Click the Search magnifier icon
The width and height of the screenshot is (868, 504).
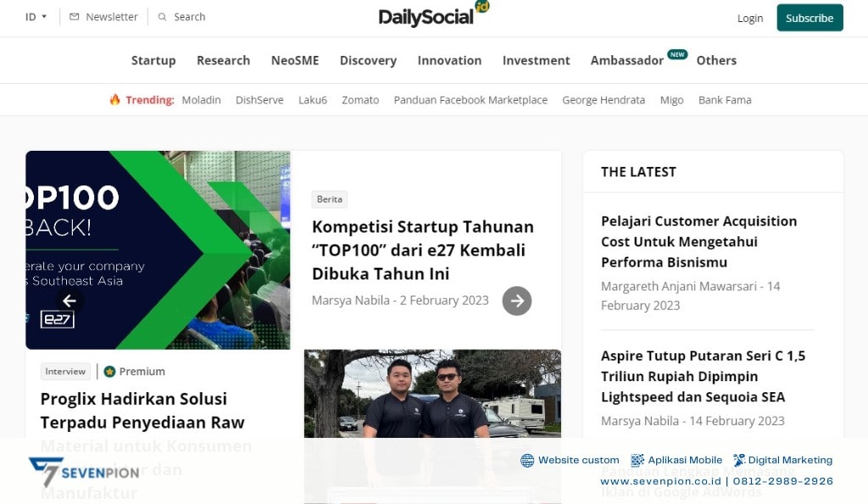click(162, 17)
